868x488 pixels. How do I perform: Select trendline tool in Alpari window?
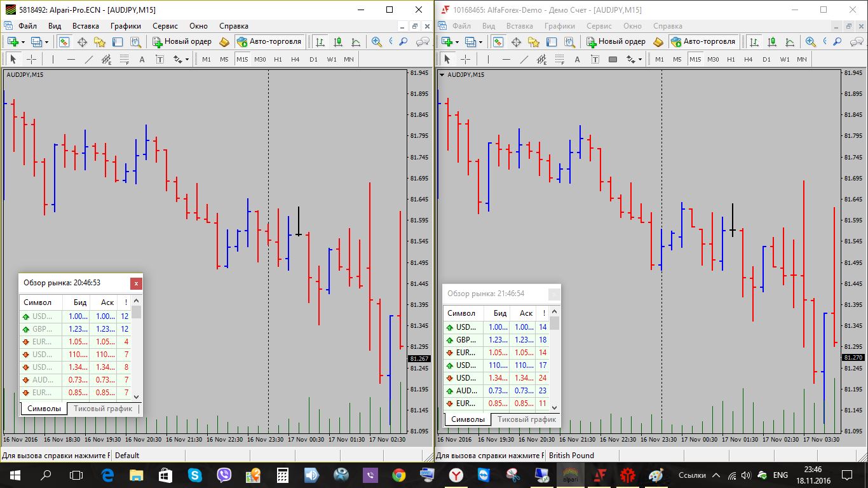(x=88, y=59)
